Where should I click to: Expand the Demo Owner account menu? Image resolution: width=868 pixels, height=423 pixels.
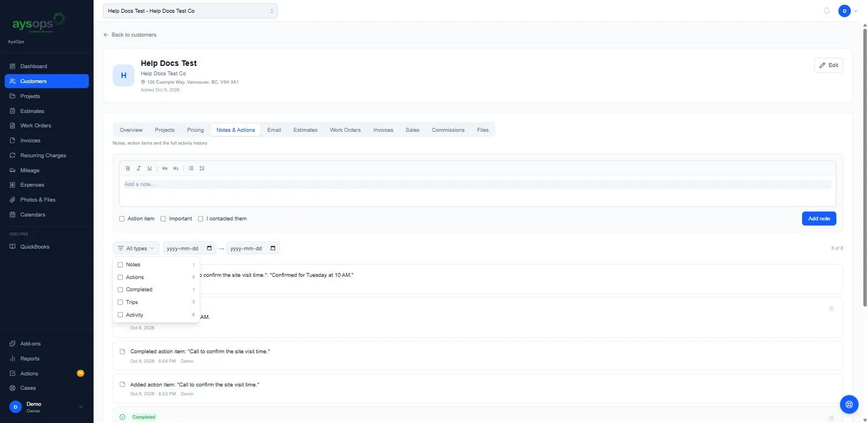pyautogui.click(x=46, y=407)
